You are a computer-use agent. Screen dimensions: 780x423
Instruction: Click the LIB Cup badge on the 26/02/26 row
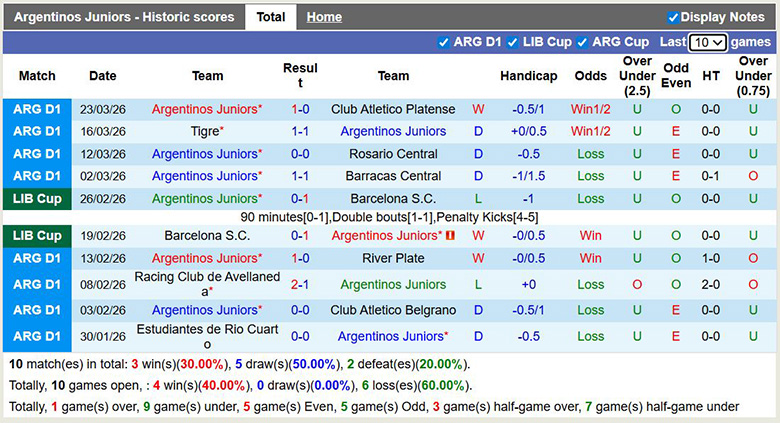click(36, 198)
